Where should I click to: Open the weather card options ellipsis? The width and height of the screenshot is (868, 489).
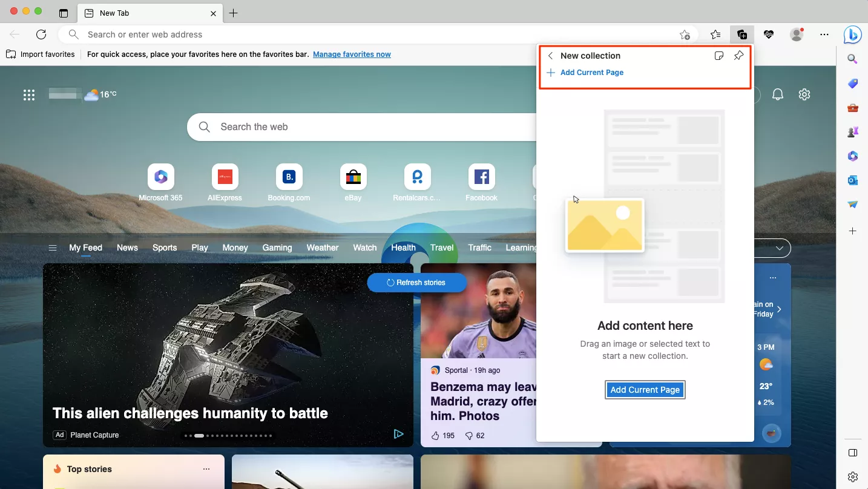tap(773, 278)
